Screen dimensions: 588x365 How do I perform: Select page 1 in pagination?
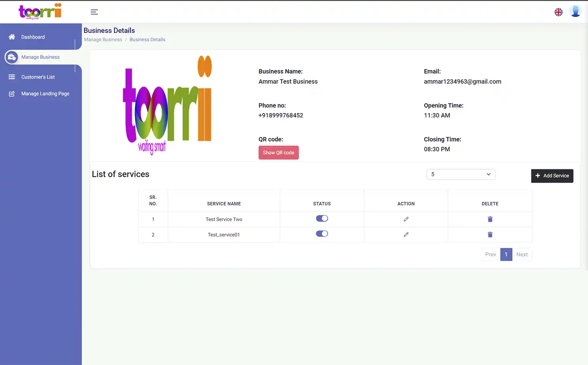pos(506,254)
